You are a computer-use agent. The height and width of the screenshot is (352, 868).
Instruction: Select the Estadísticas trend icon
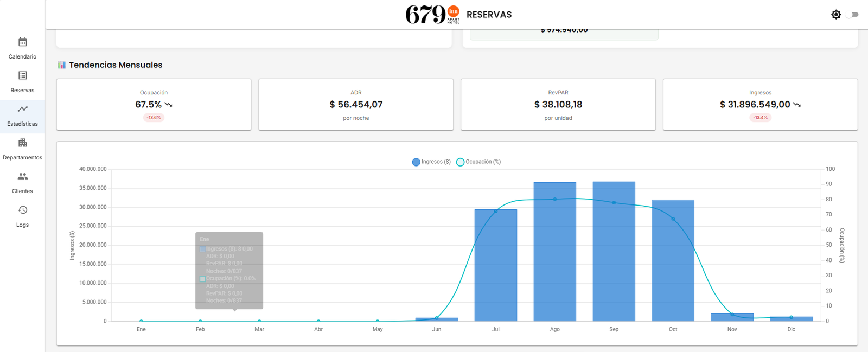pos(22,110)
